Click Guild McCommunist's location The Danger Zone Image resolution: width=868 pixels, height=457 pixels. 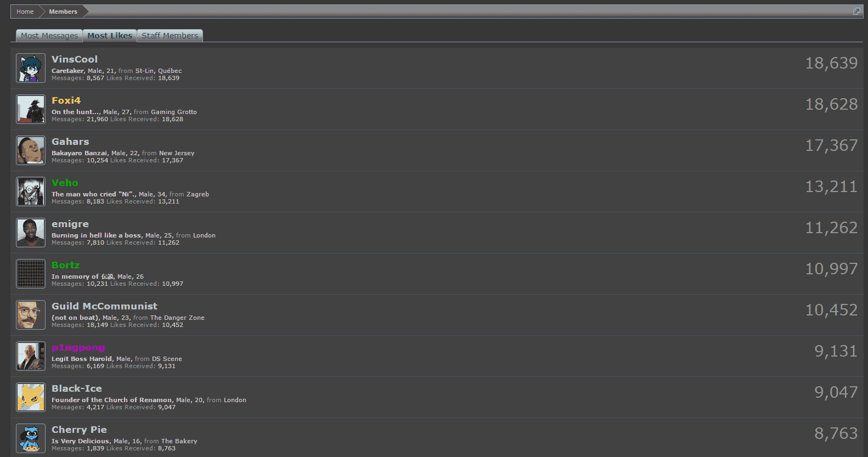(x=177, y=318)
